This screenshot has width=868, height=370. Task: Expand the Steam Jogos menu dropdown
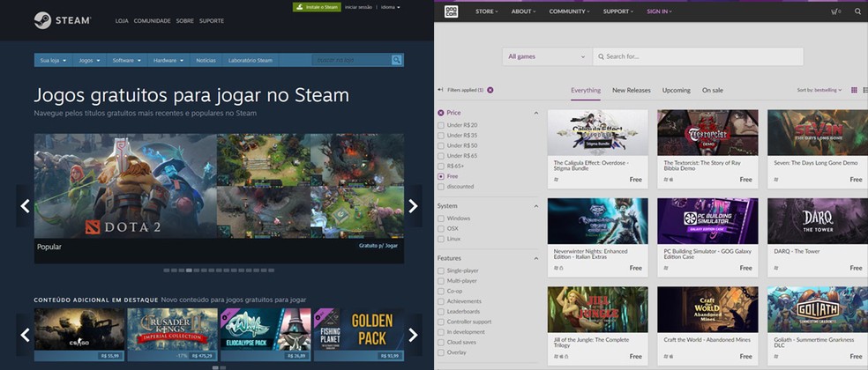tap(88, 60)
